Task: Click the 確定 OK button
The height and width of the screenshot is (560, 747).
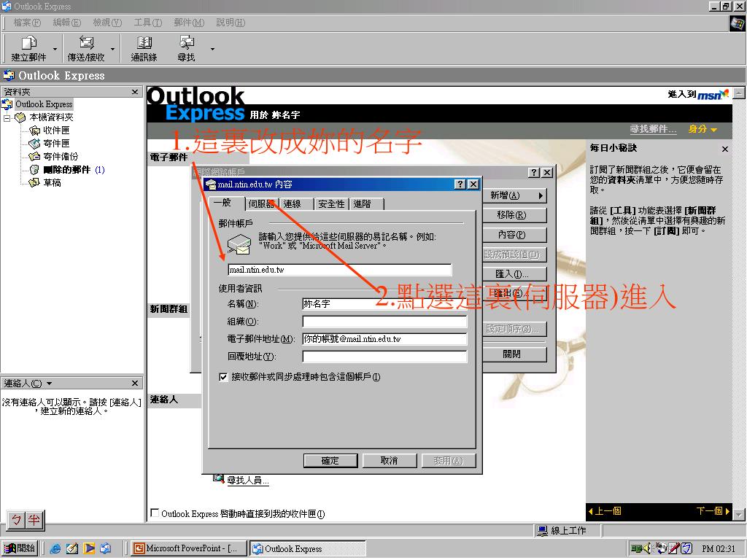Action: tap(330, 461)
